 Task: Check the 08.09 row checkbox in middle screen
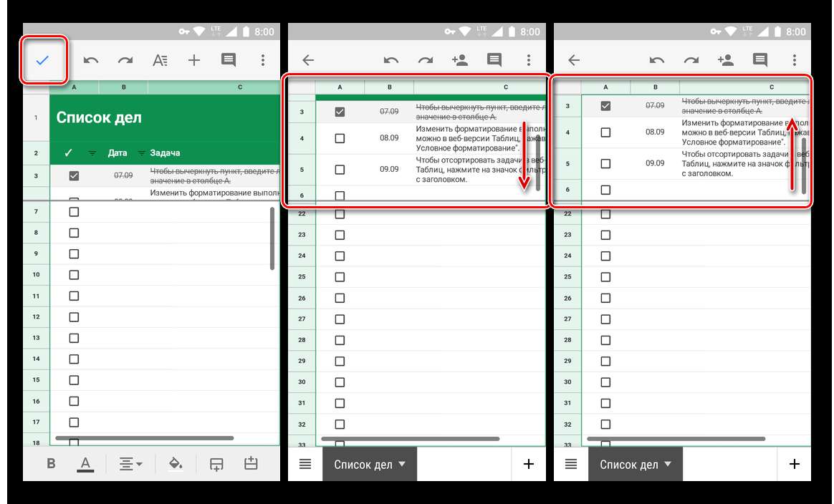point(340,138)
